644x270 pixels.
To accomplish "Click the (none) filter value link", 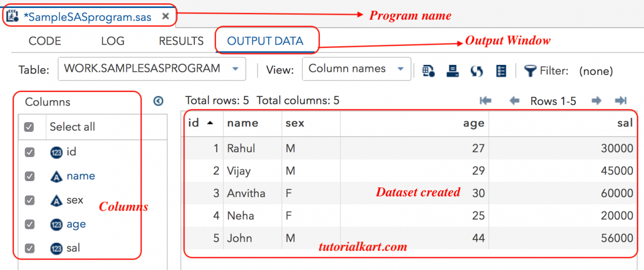I will point(596,71).
